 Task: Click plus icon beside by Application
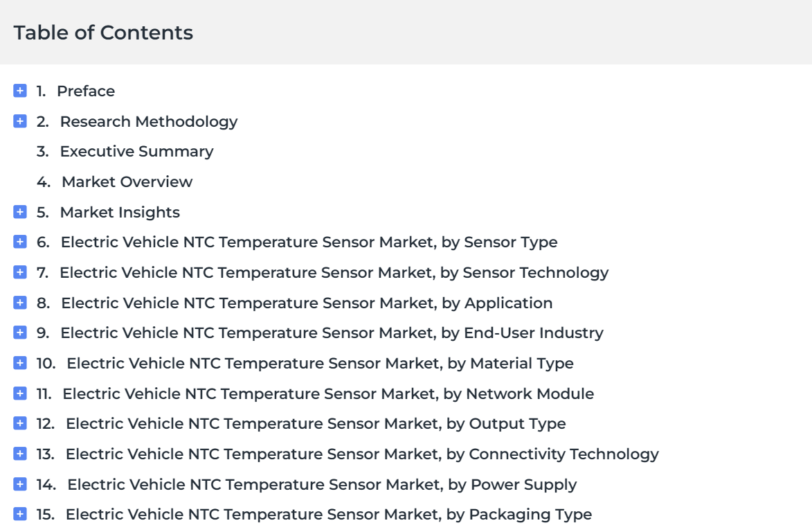click(19, 303)
